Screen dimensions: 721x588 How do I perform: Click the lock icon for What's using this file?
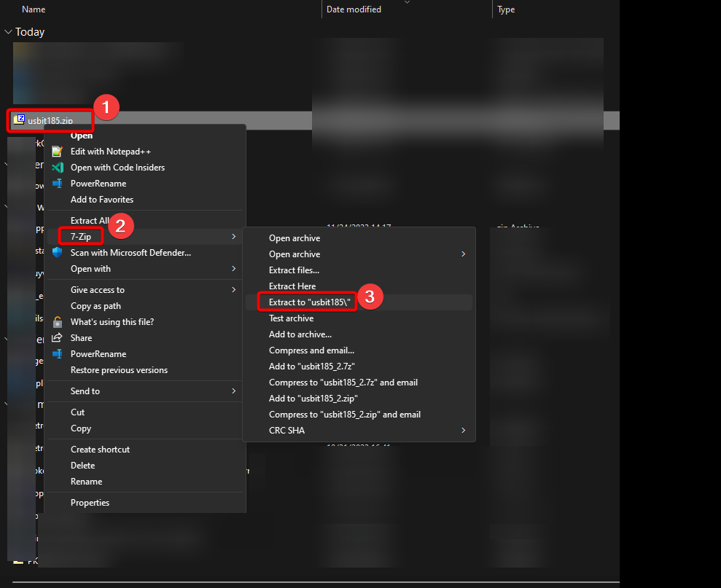[x=58, y=322]
